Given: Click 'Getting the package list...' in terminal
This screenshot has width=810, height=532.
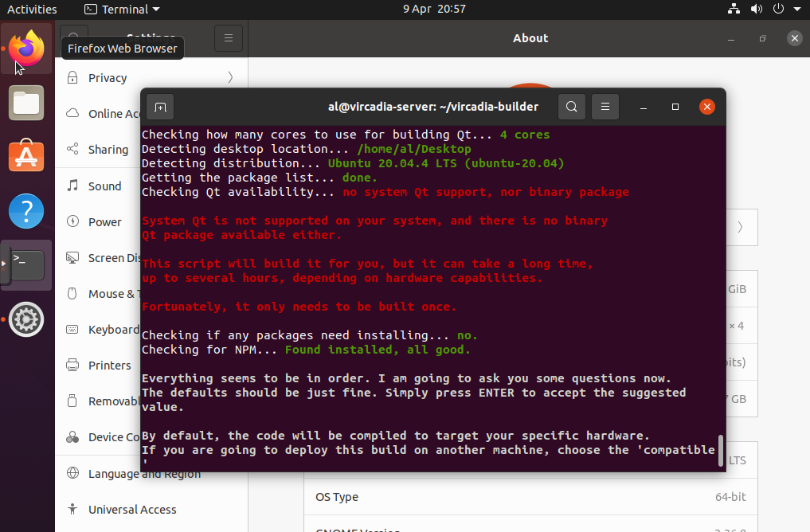Looking at the screenshot, I should point(238,178).
